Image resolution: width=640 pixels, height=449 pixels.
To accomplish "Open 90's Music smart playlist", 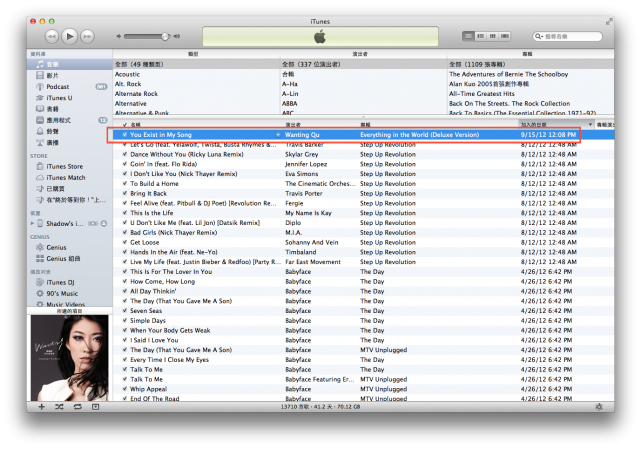I will coord(69,293).
